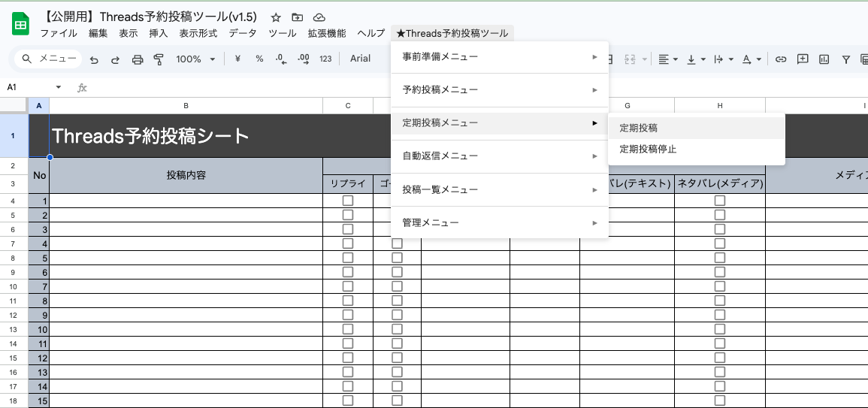
Task: Click the undo arrow icon
Action: (94, 59)
